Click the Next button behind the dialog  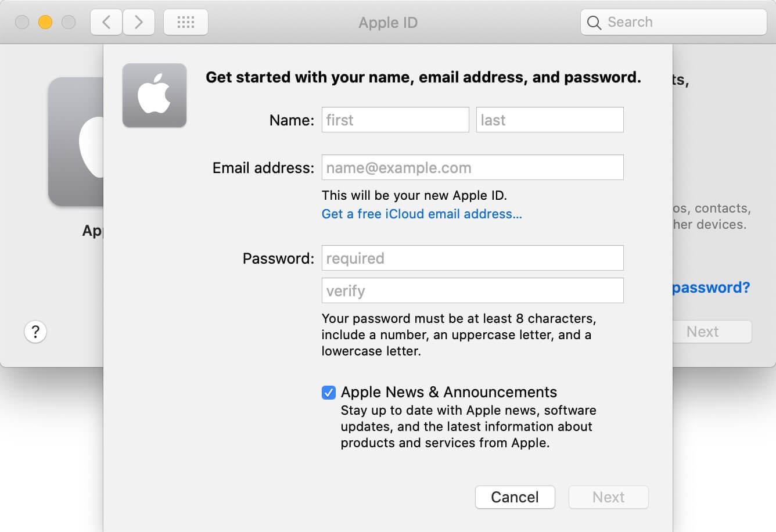(712, 332)
